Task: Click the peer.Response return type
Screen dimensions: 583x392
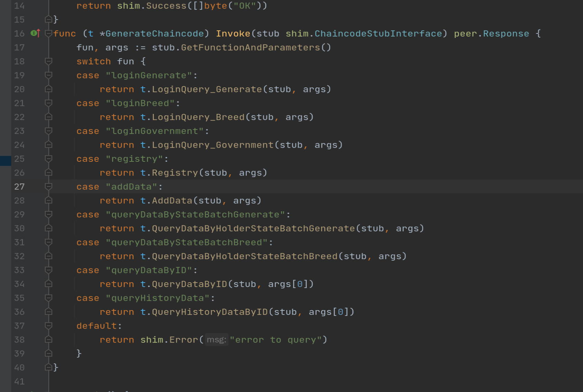Action: 491,34
